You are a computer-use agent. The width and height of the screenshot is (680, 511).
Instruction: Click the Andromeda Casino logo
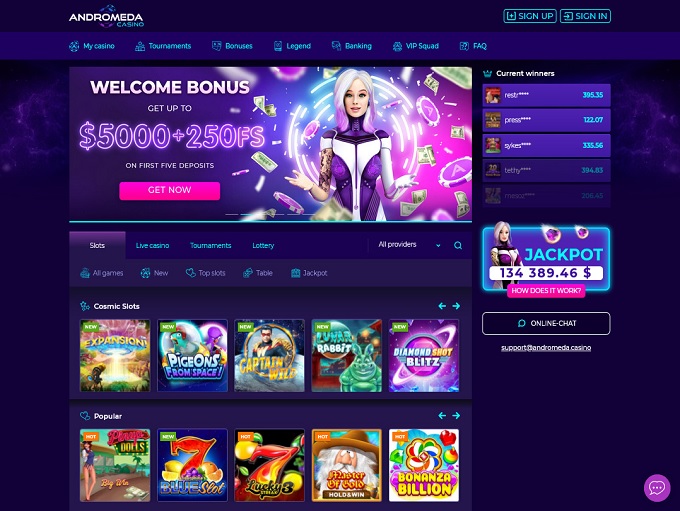point(106,16)
